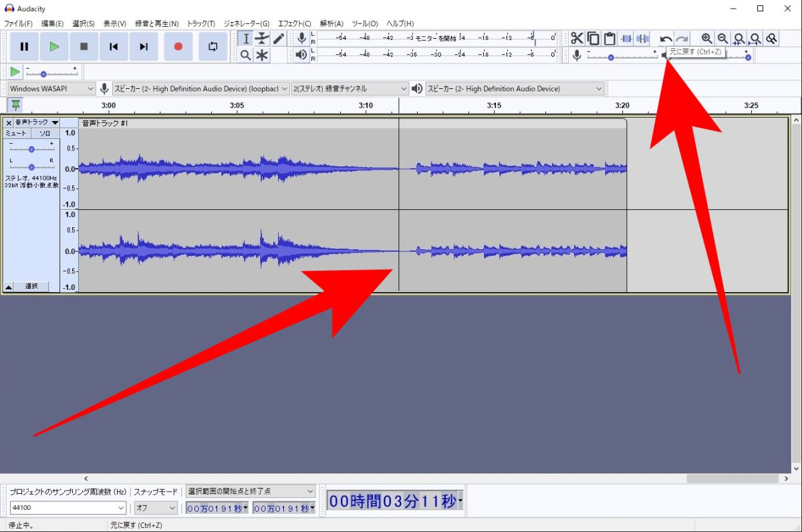Open the エフェクト(C) menu
The height and width of the screenshot is (532, 802).
(294, 23)
